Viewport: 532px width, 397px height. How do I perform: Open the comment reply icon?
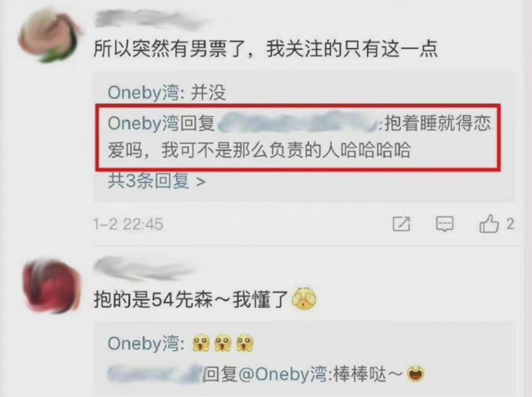pyautogui.click(x=445, y=224)
